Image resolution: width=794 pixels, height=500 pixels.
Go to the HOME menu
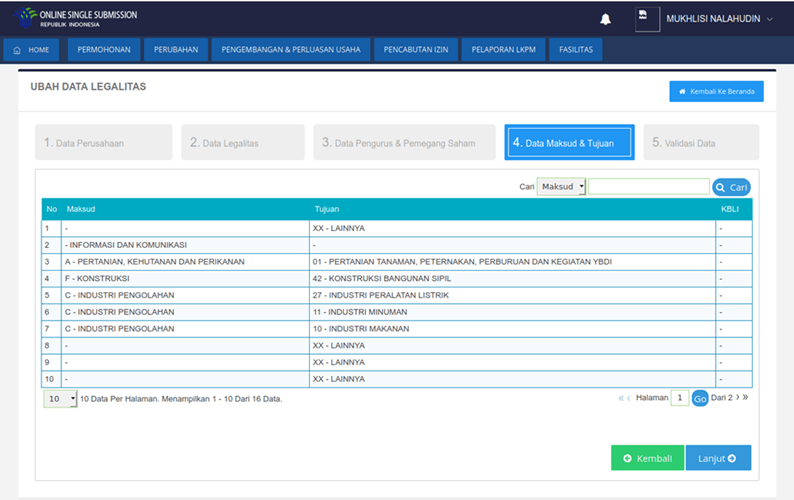tap(31, 50)
